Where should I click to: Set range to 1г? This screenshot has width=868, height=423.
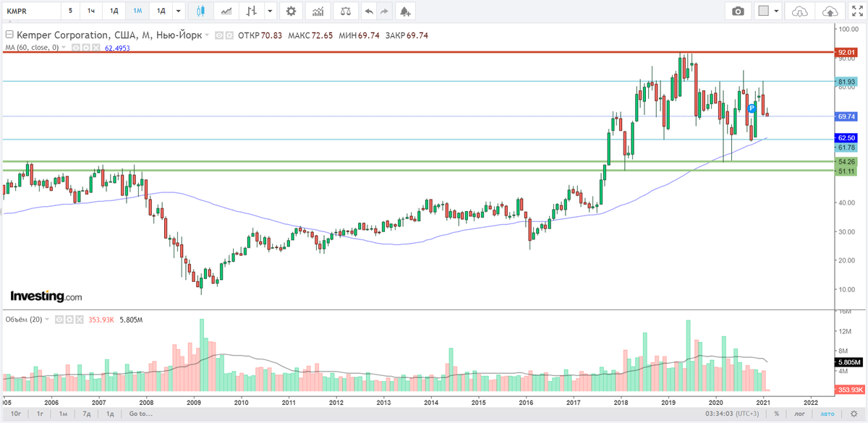pos(41,414)
